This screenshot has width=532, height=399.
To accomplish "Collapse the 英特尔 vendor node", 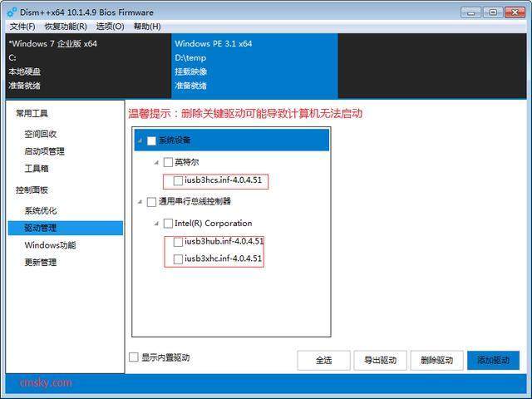I will (x=155, y=162).
